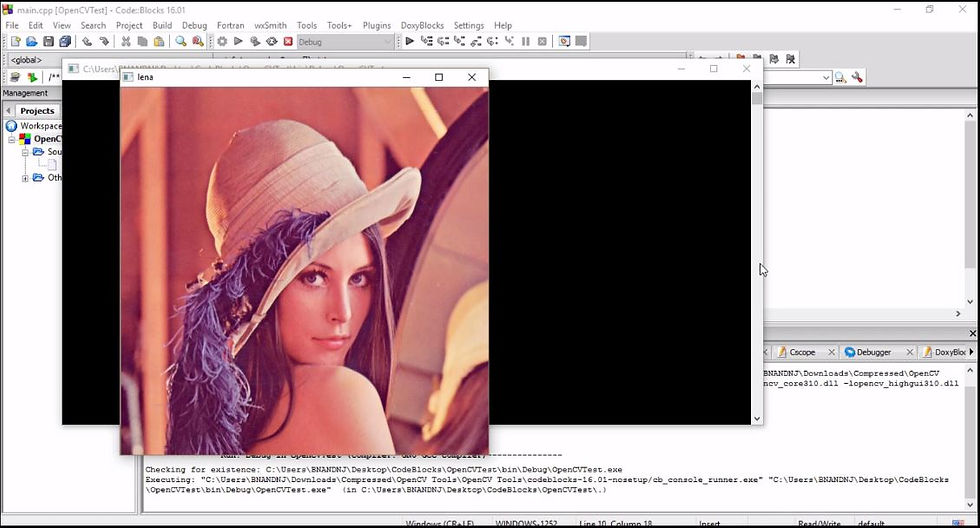
Task: Click the Run to cursor debug icon
Action: 426,41
